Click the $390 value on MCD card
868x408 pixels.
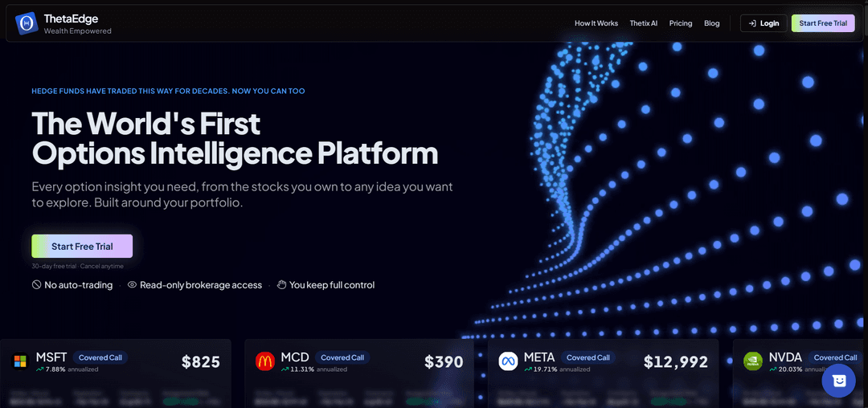(x=444, y=362)
